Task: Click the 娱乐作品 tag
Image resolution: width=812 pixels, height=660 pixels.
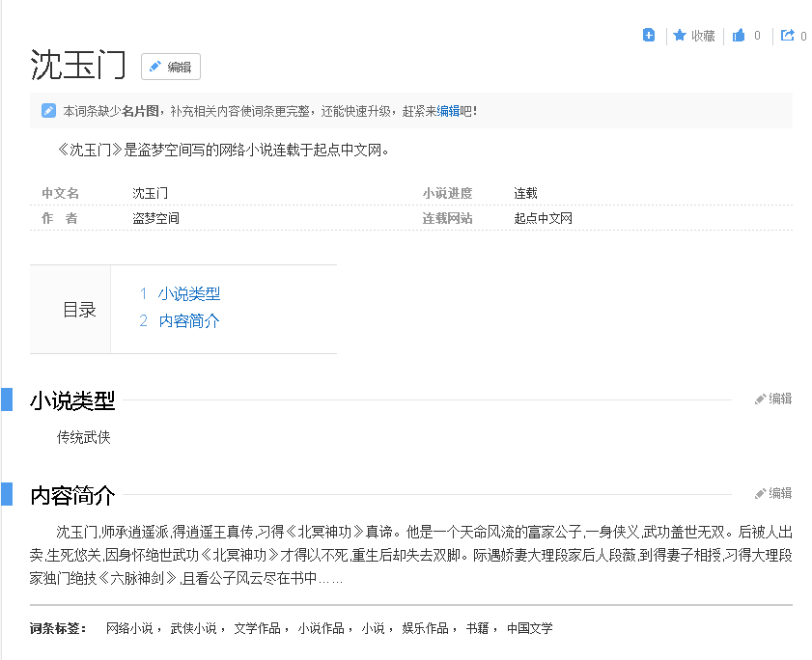Action: coord(425,628)
